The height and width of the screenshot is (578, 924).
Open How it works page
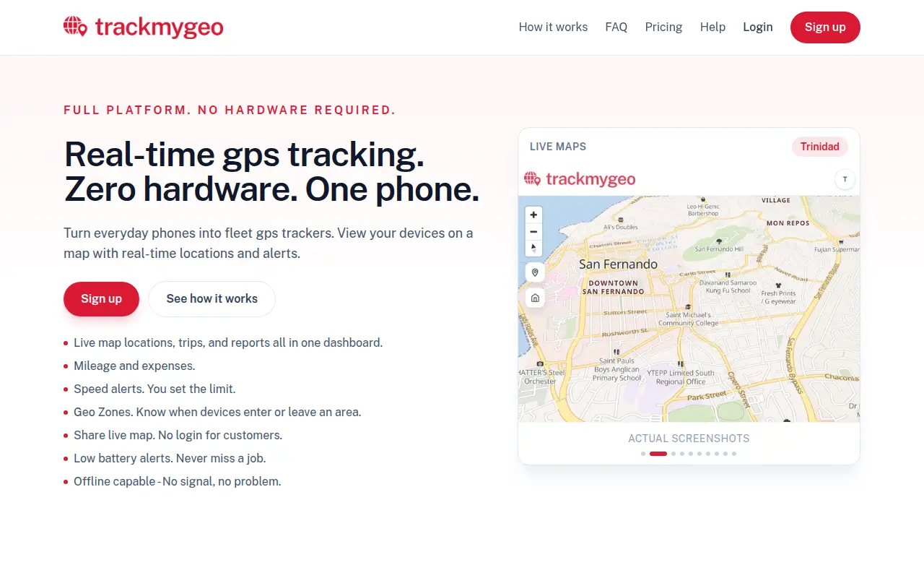[553, 27]
